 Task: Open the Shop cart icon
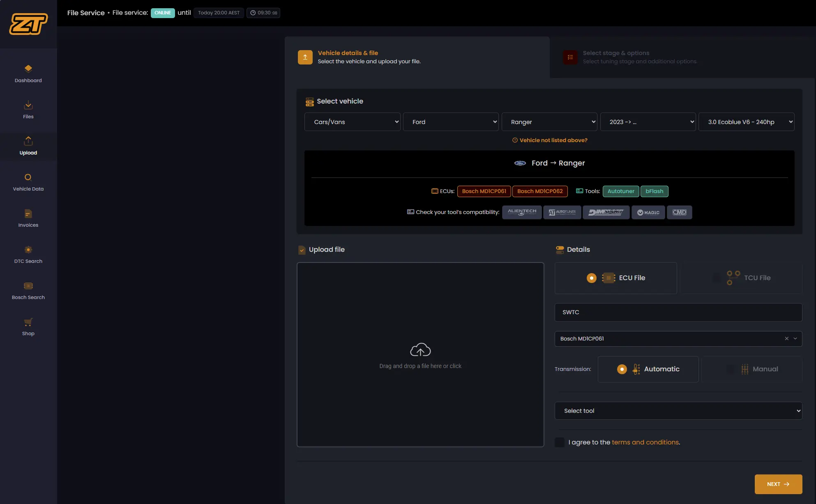tap(28, 322)
